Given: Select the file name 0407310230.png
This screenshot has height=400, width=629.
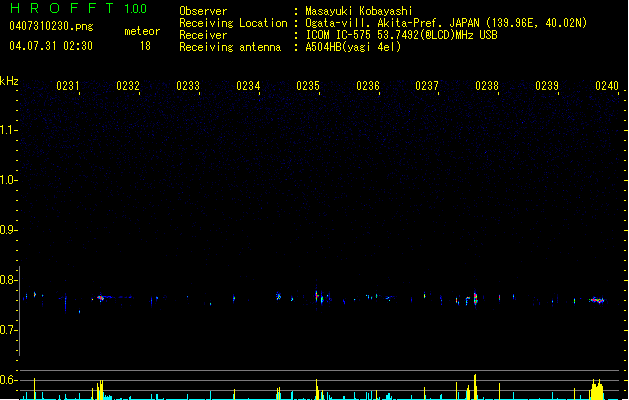Looking at the screenshot, I should 51,26.
